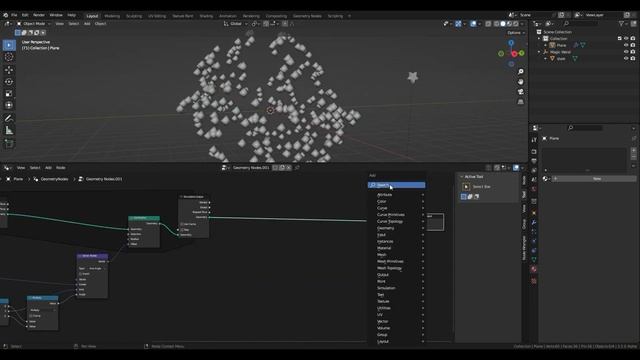640x360 pixels.
Task: Select the Add Cube tool
Action: (x=9, y=143)
